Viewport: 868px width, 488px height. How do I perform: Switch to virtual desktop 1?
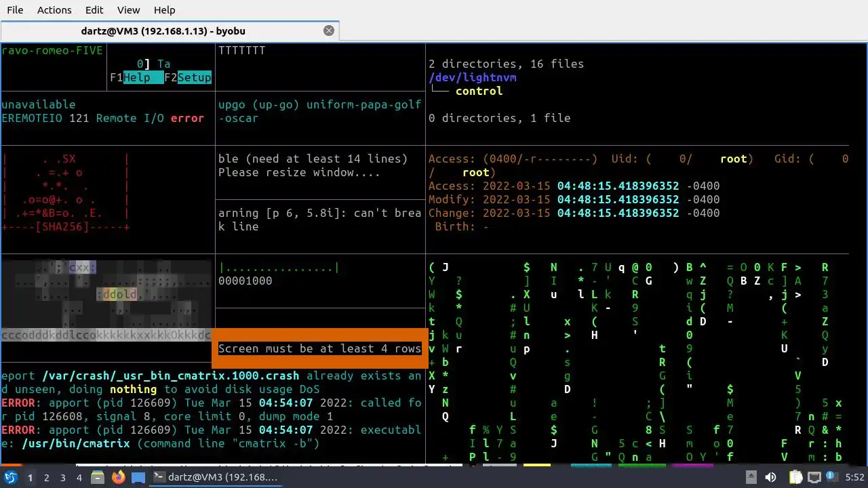[30, 477]
